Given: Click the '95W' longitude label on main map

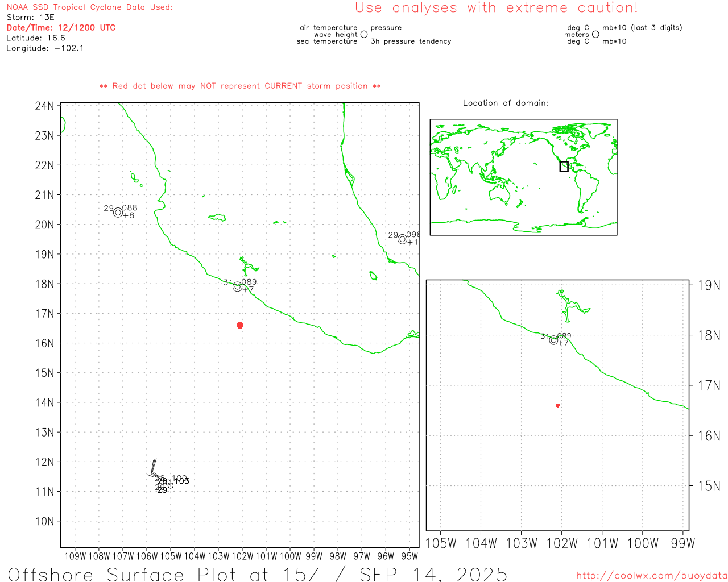Looking at the screenshot, I should click(409, 556).
